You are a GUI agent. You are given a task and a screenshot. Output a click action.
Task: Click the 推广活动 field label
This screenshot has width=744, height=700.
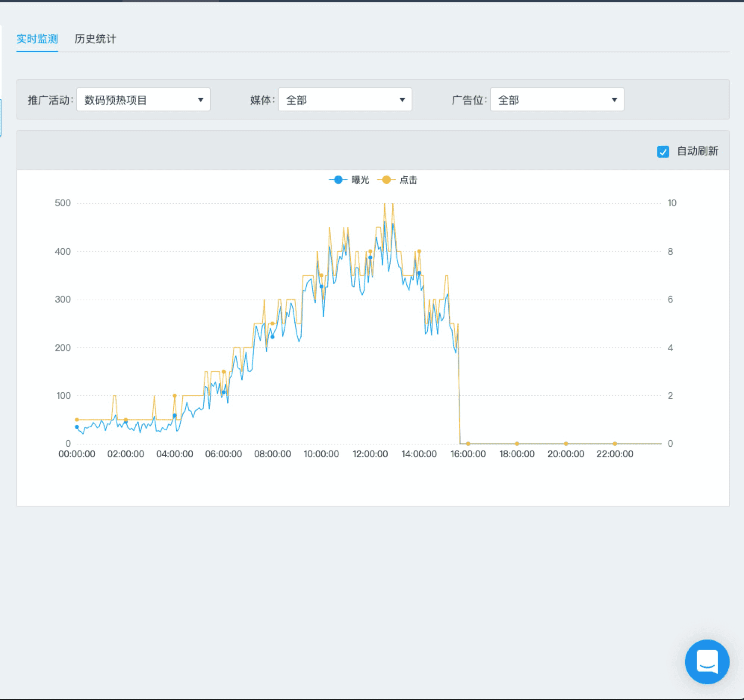pos(50,100)
